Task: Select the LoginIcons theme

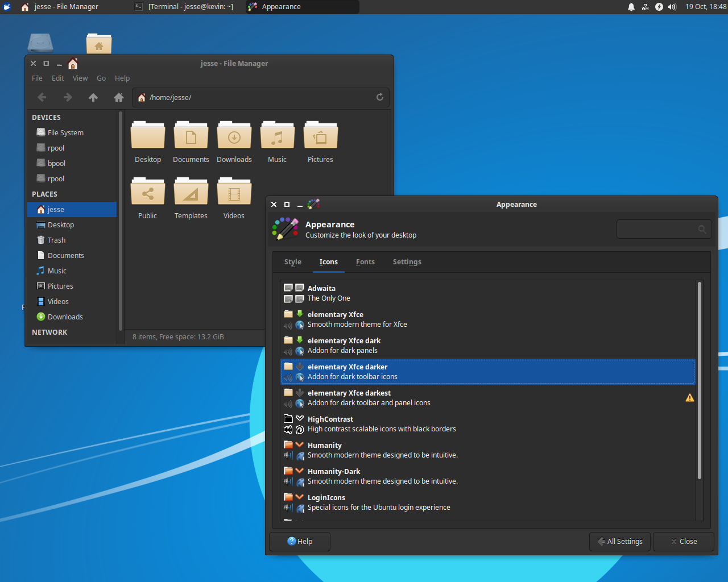Action: (x=488, y=502)
